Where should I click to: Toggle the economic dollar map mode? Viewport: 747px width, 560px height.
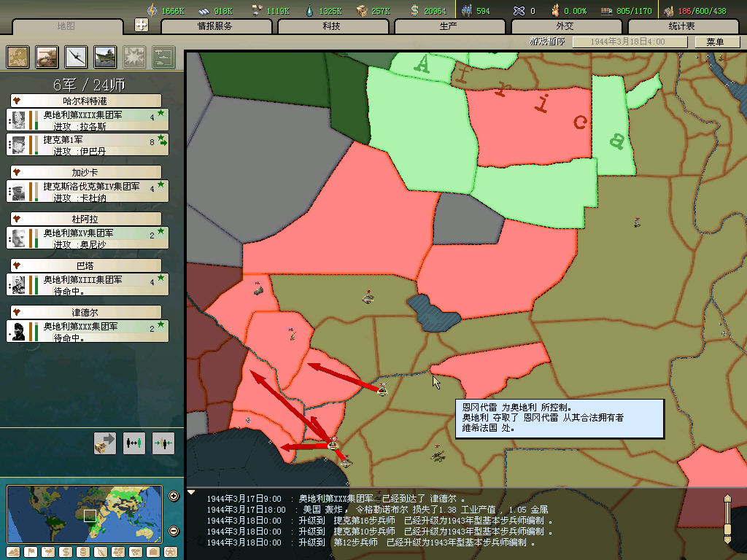pos(66,551)
